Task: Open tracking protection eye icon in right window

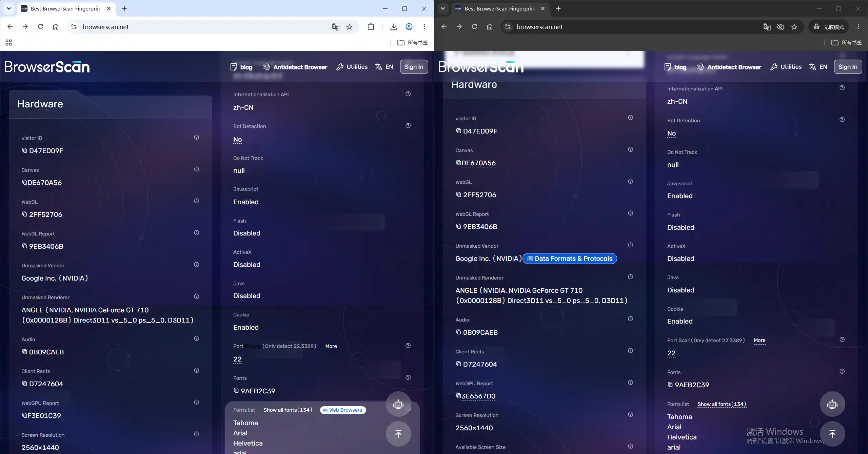Action: (781, 27)
